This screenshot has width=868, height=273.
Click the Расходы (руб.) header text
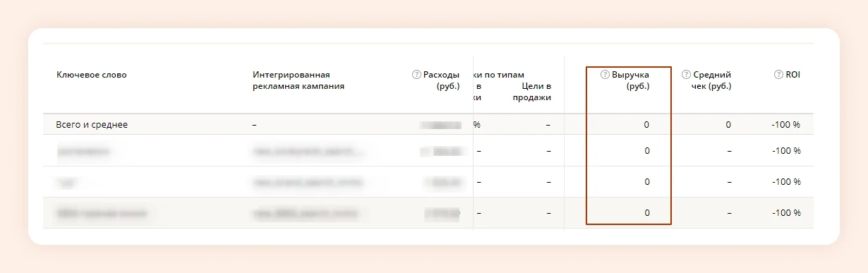pyautogui.click(x=442, y=80)
